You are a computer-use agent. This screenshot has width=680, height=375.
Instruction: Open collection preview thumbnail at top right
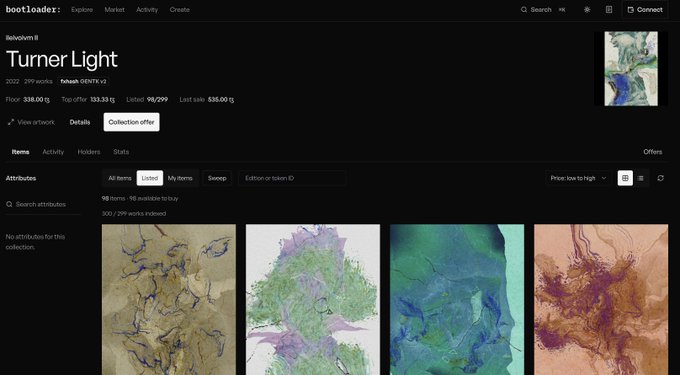coord(631,68)
